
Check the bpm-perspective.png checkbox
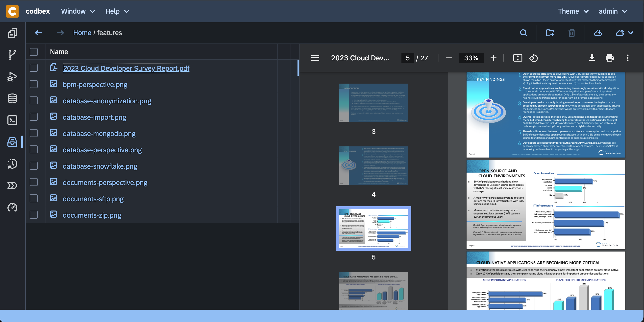tap(33, 84)
